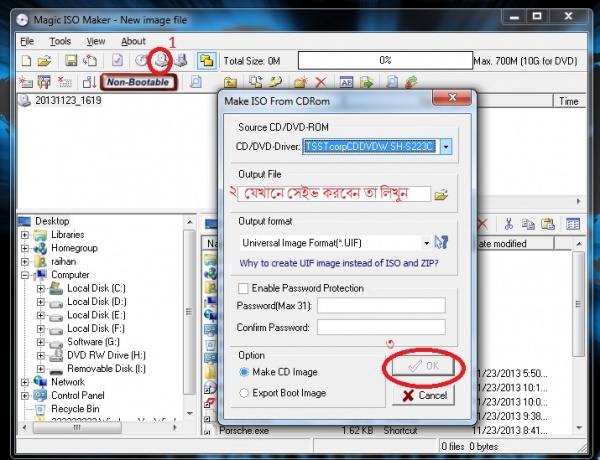Click the format help question icon
The image size is (600, 460).
click(x=441, y=242)
